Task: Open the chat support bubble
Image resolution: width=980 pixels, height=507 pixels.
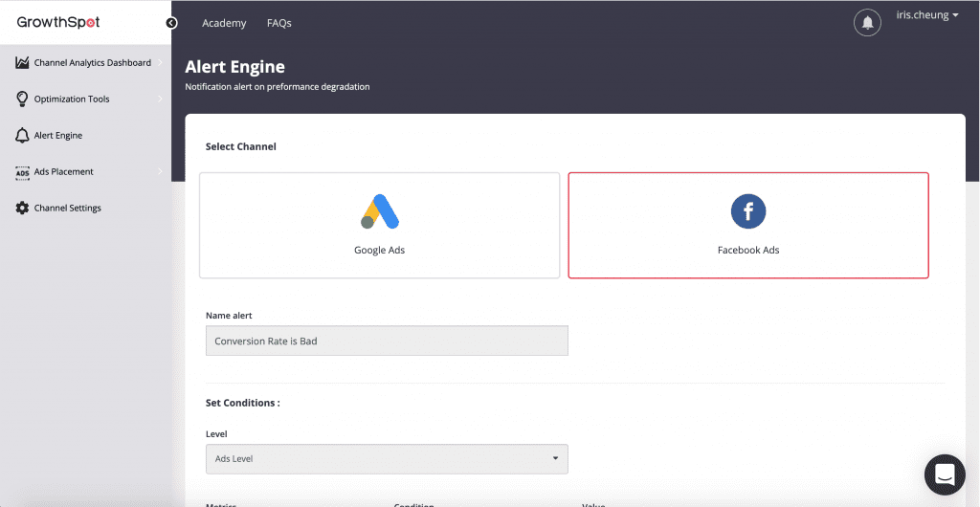Action: coord(945,474)
